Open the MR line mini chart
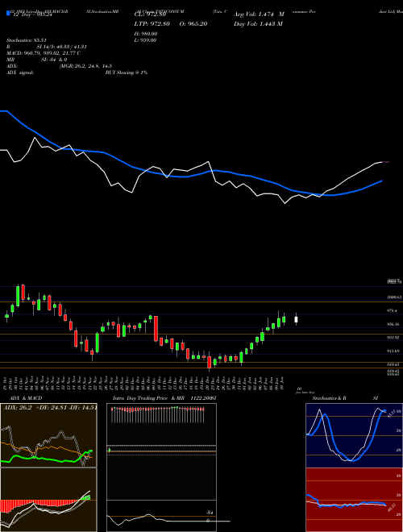 pos(161,516)
